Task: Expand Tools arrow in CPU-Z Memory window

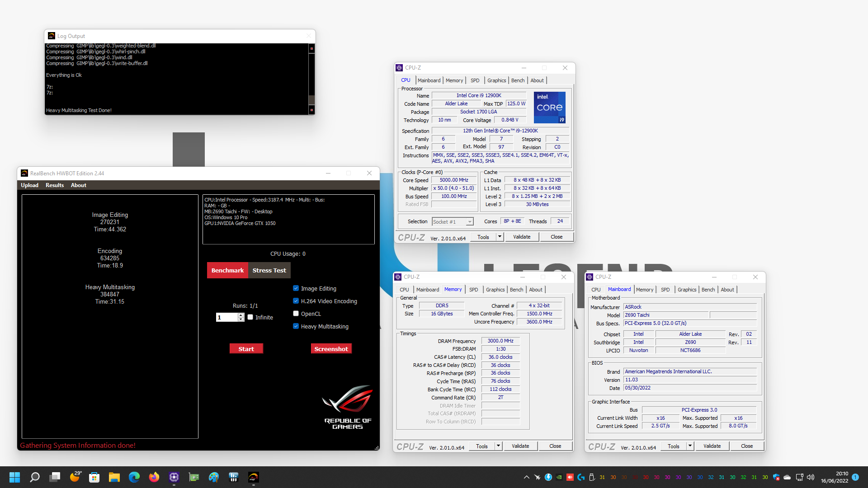Action: coord(498,446)
